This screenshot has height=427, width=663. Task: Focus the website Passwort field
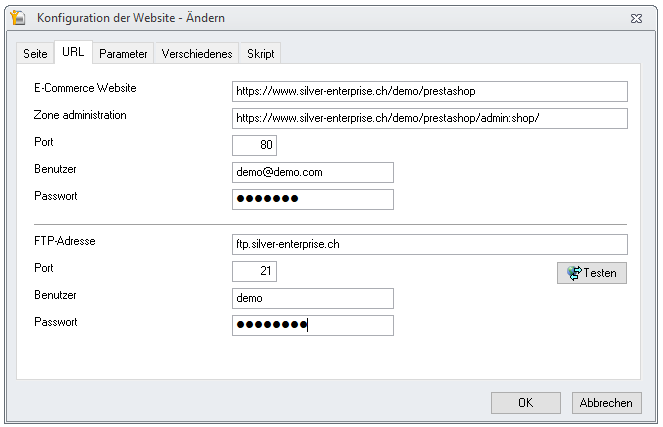pyautogui.click(x=312, y=199)
